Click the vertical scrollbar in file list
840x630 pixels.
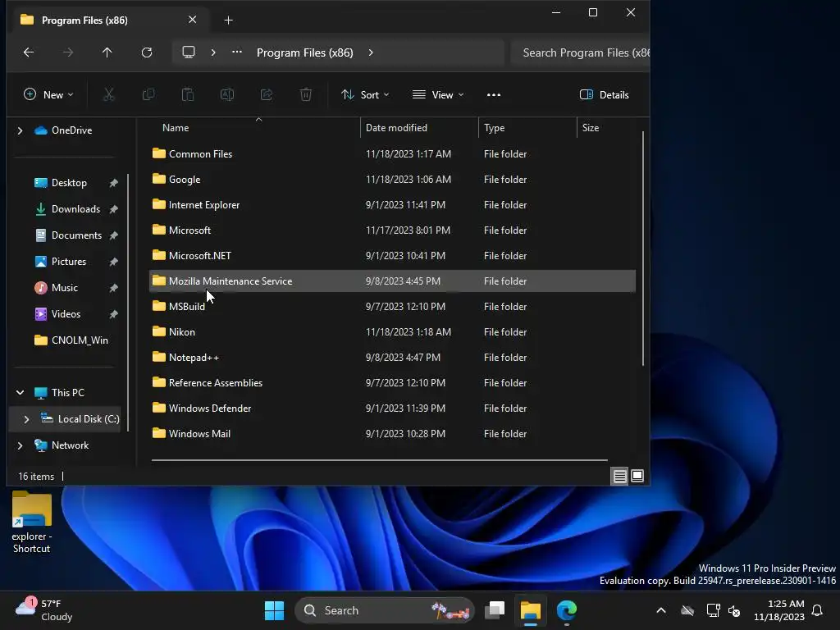(643, 249)
